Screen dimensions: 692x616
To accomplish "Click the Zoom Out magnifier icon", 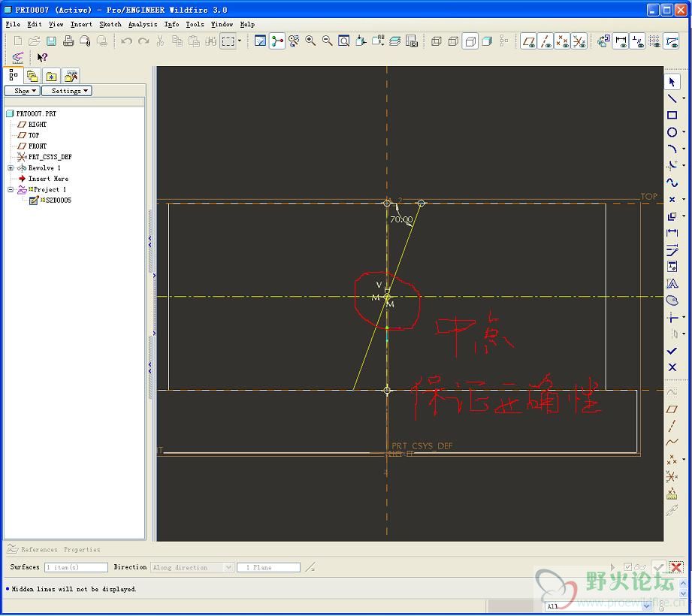I will click(x=328, y=41).
